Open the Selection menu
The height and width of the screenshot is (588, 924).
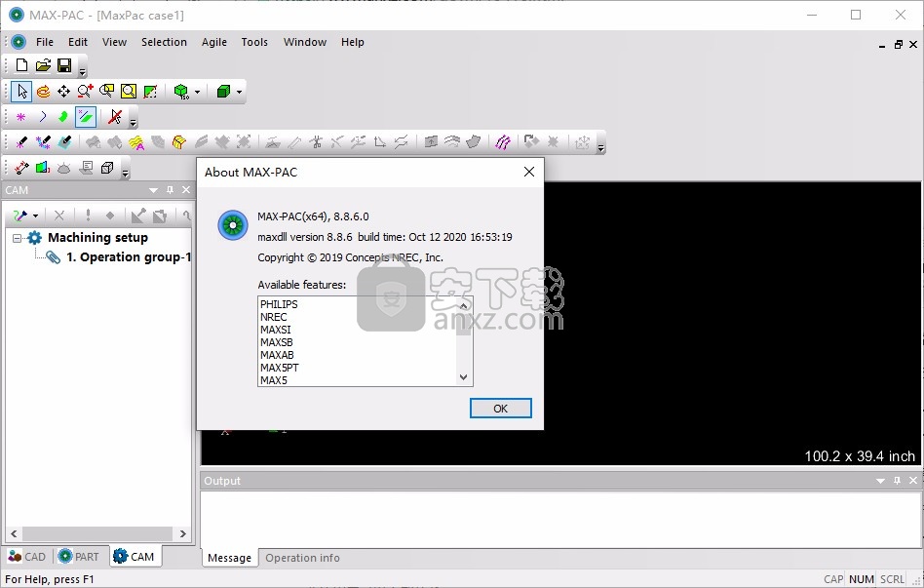click(164, 42)
